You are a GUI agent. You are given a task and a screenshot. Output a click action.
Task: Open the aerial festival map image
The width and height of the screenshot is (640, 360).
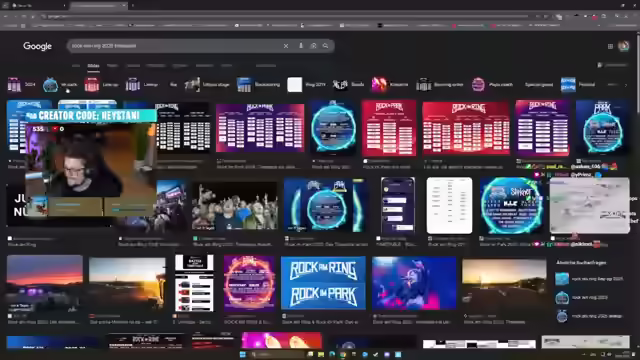589,205
